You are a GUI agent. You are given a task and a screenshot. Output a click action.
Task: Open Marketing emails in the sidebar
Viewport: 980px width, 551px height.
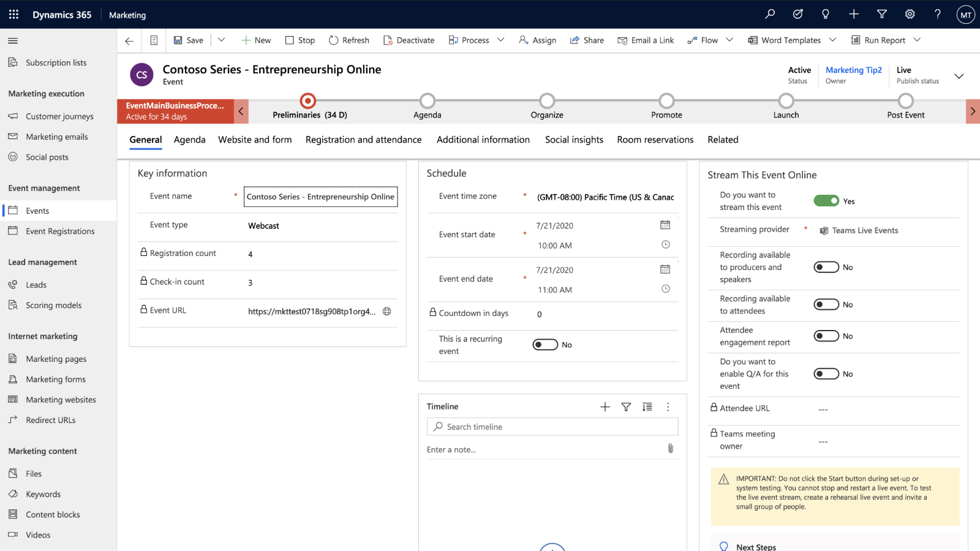(x=57, y=137)
